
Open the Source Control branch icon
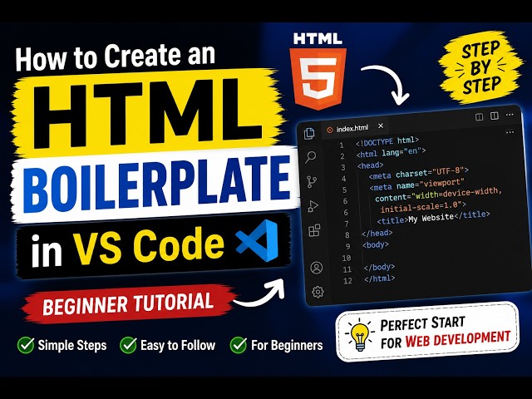click(312, 182)
